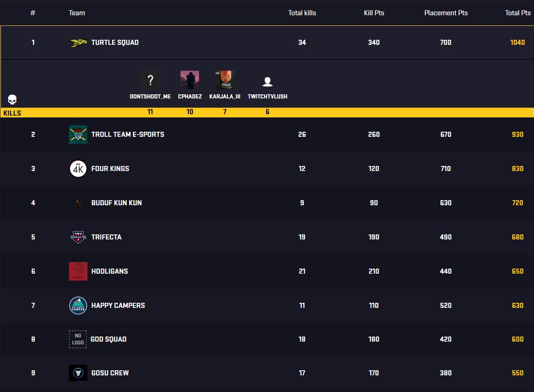534x392 pixels.
Task: Click Hooligans kill points 210
Action: pos(373,271)
